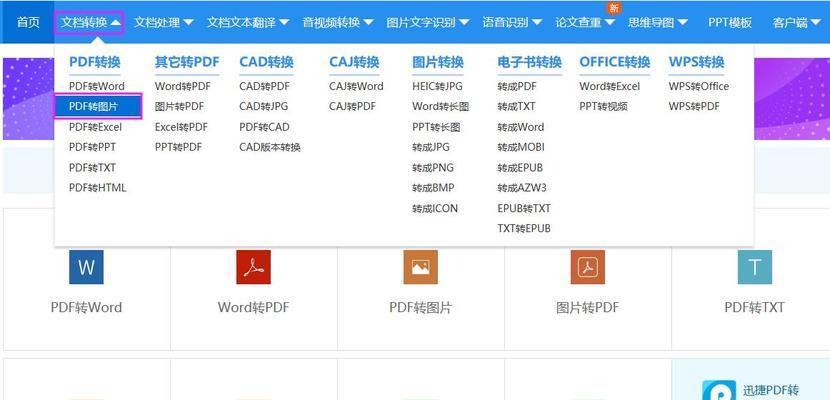Expand the 语音识别 dropdown menu

[512, 22]
